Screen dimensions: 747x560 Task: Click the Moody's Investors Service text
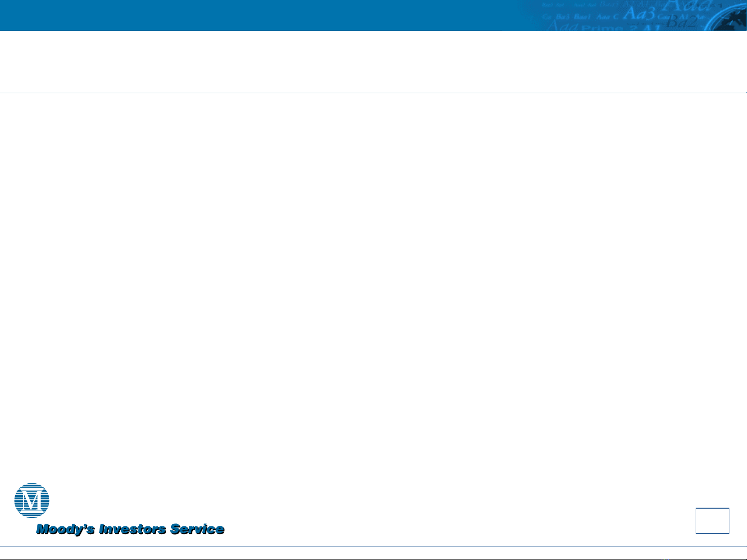(130, 529)
